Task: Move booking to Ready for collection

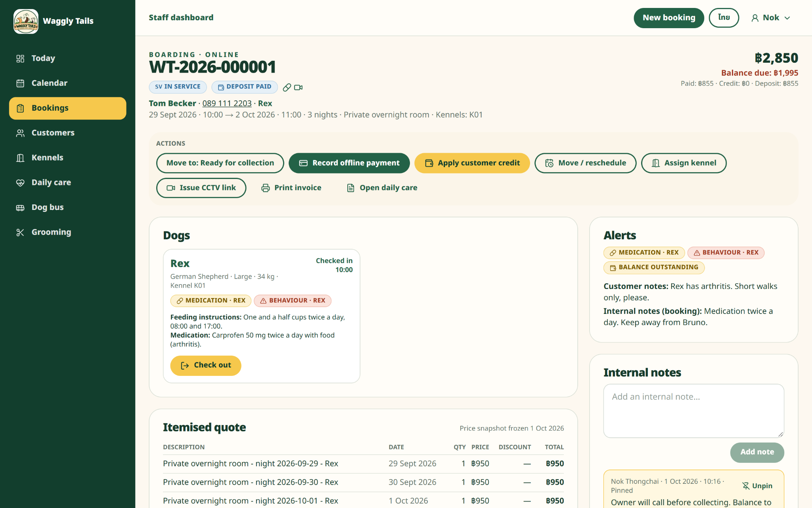Action: (220, 163)
